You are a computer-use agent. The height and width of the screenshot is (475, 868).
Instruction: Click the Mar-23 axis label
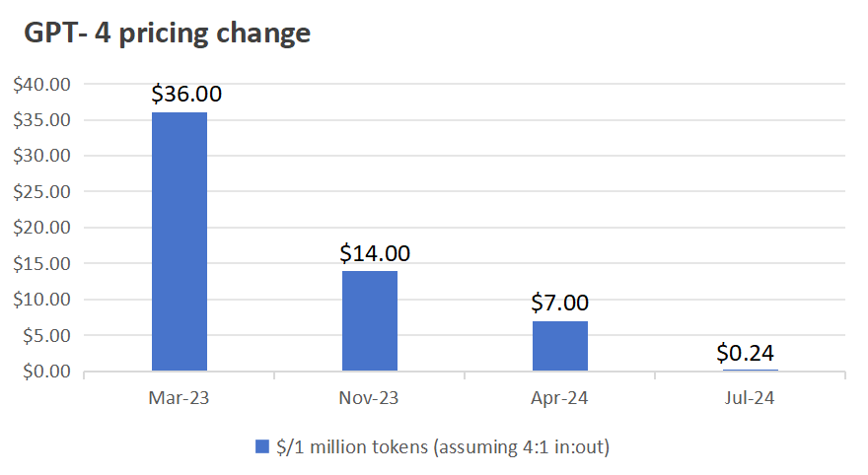(x=179, y=398)
